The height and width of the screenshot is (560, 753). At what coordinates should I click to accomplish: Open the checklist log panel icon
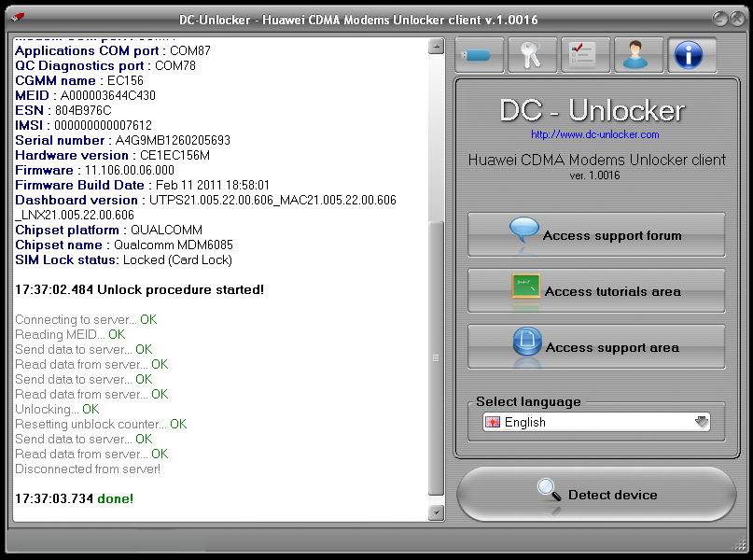point(585,54)
